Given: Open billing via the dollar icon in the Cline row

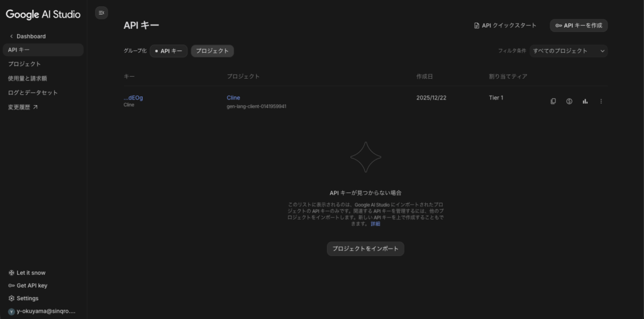Looking at the screenshot, I should click(x=569, y=101).
